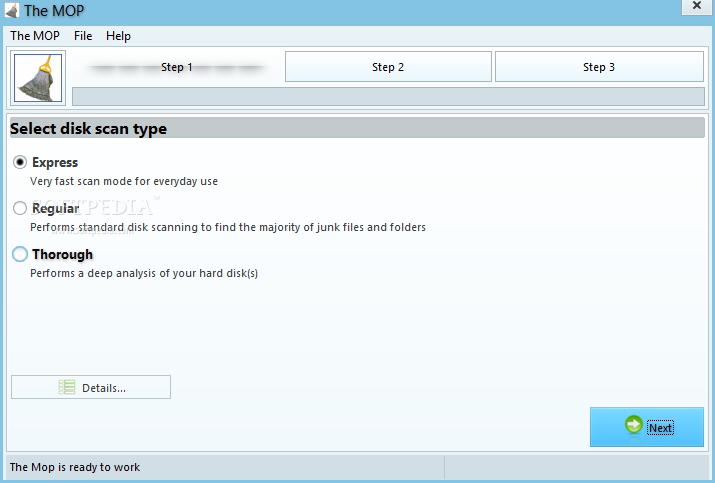The height and width of the screenshot is (483, 715).
Task: Click the mop icon in title bar
Action: click(12, 10)
